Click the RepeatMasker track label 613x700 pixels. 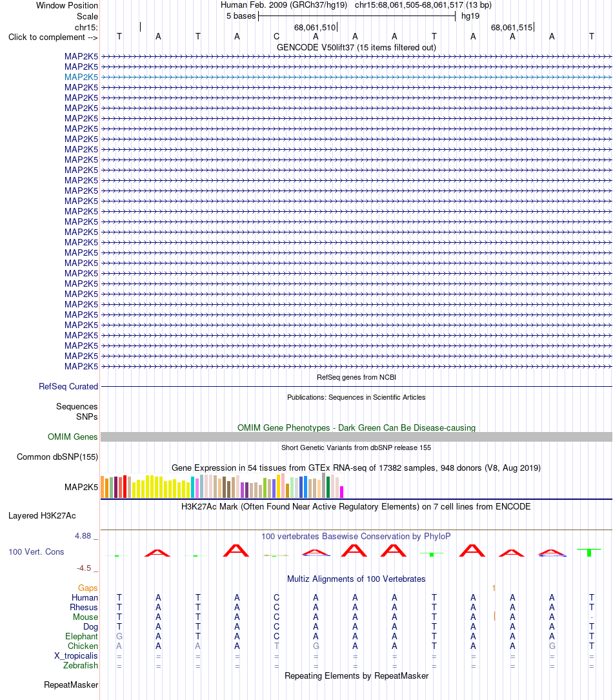tap(71, 685)
